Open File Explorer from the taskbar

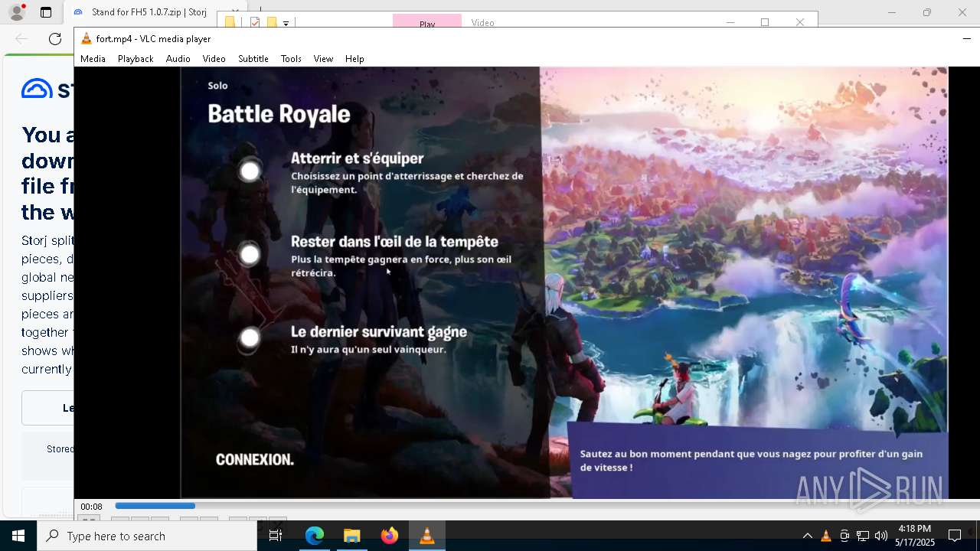click(351, 536)
